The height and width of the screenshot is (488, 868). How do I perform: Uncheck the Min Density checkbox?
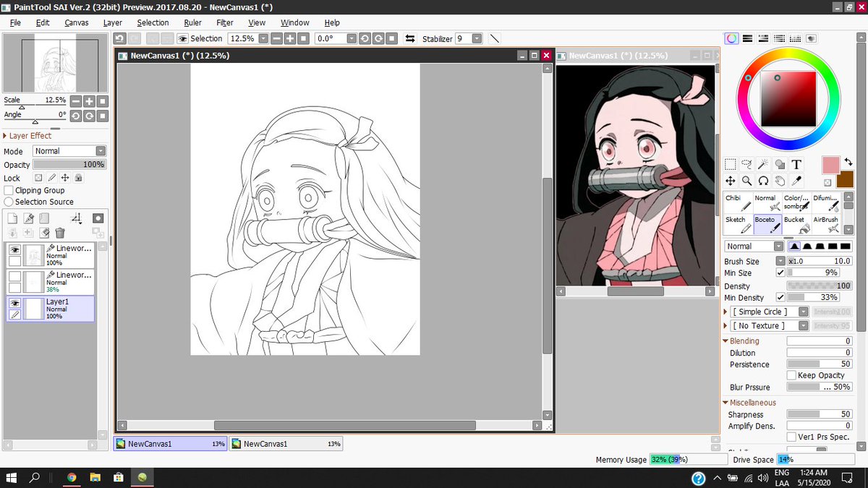click(780, 297)
